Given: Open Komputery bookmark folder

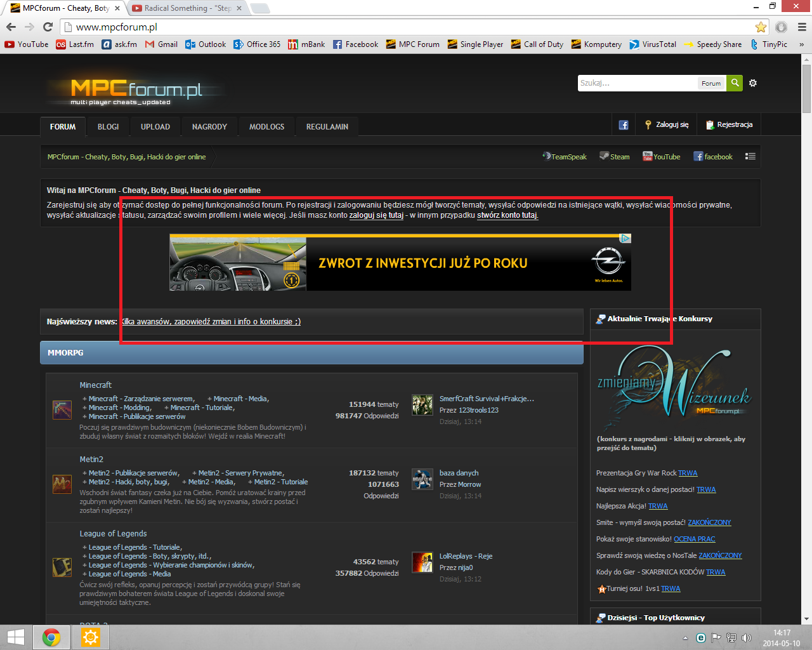Looking at the screenshot, I should pos(596,44).
